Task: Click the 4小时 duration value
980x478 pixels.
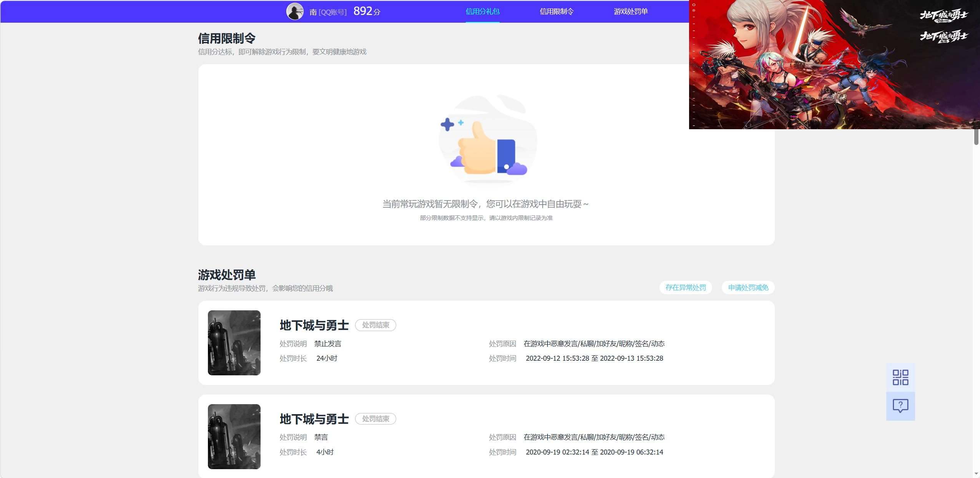Action: click(x=325, y=452)
